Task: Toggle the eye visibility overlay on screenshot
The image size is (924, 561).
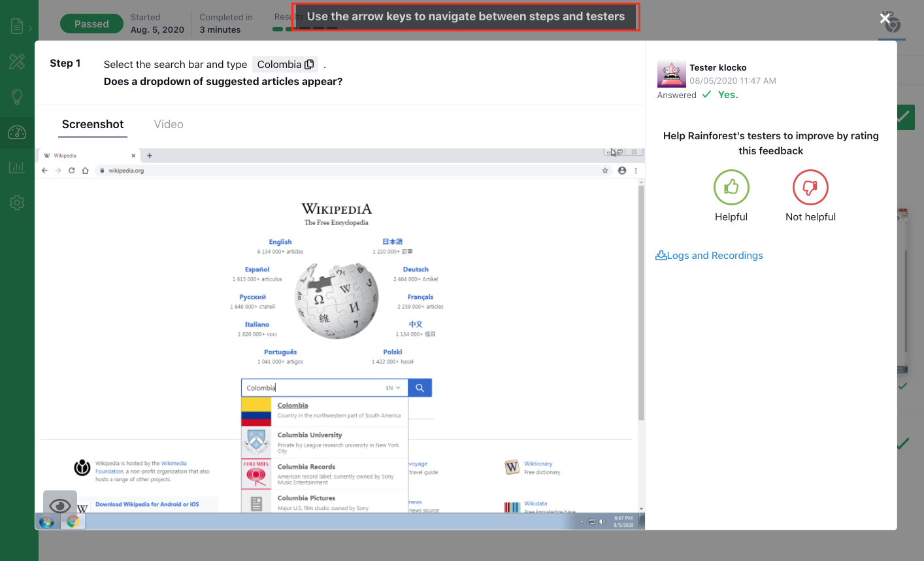Action: (x=60, y=506)
